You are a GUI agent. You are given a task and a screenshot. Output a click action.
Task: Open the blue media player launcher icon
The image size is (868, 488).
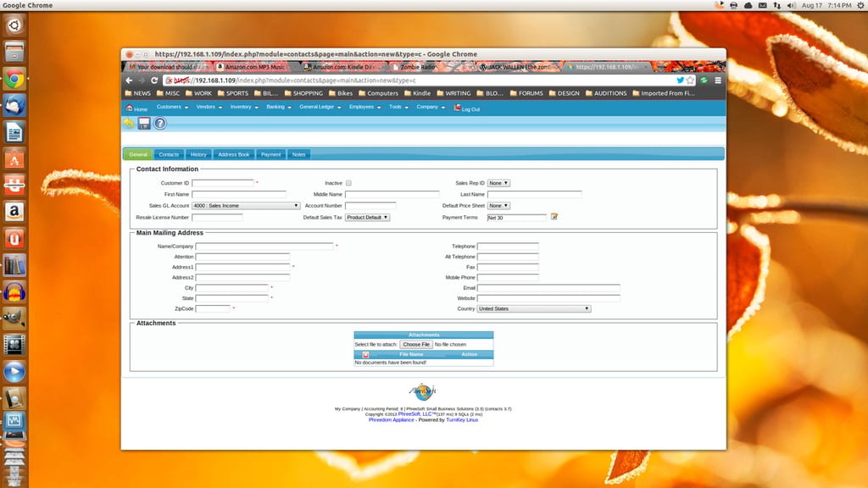(14, 372)
